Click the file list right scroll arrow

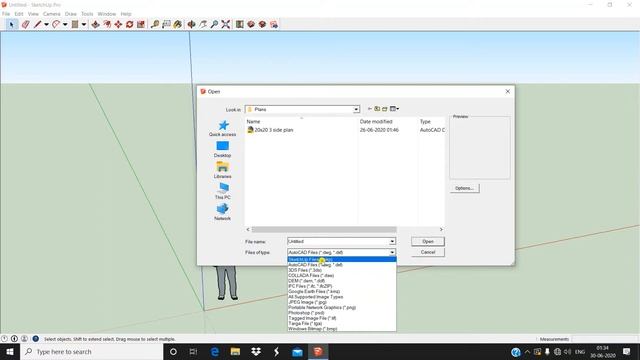click(x=441, y=229)
